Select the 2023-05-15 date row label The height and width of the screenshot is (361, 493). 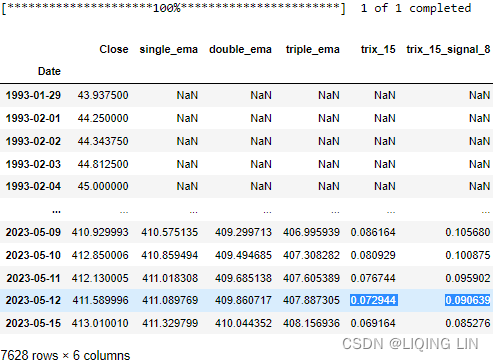tap(33, 323)
